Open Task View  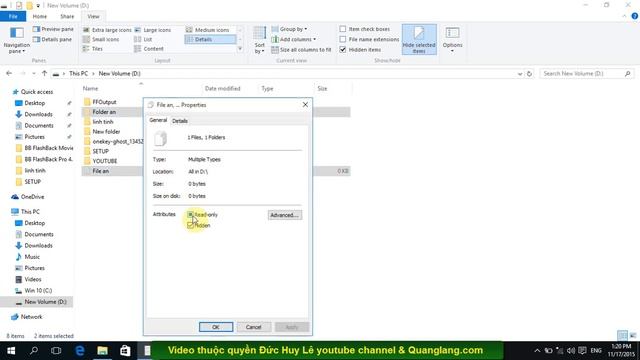coord(56,351)
